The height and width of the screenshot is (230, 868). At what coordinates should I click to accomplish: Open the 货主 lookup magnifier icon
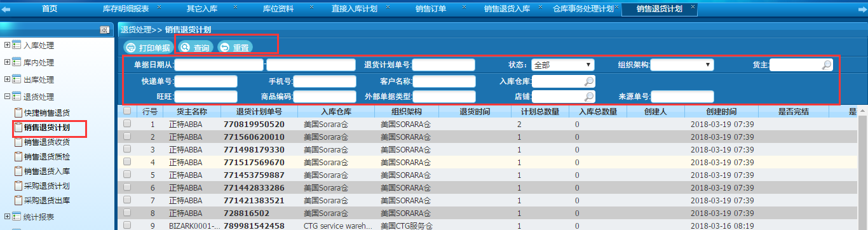pyautogui.click(x=826, y=64)
